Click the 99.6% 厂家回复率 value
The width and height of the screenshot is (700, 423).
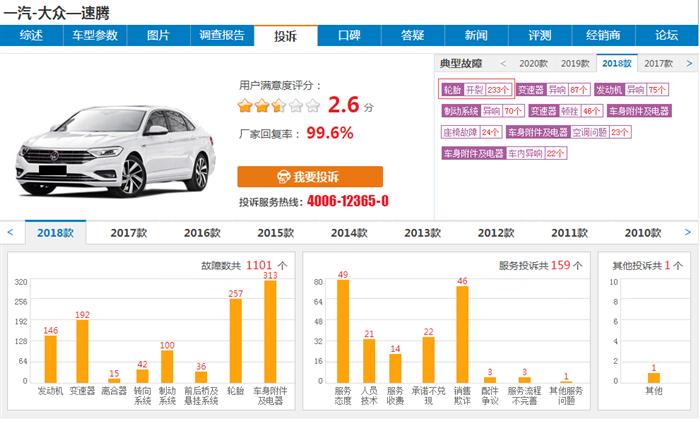click(x=330, y=133)
